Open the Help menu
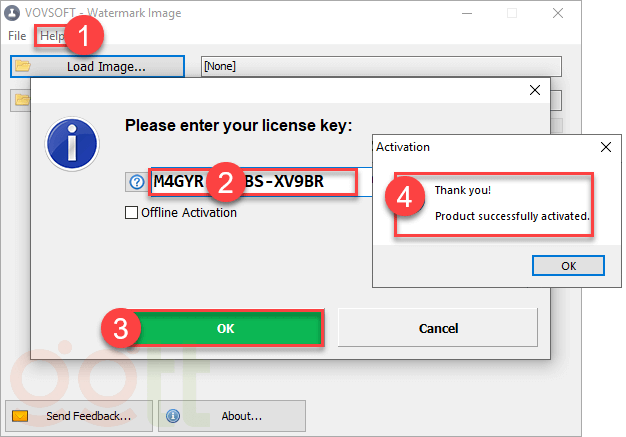 click(50, 36)
